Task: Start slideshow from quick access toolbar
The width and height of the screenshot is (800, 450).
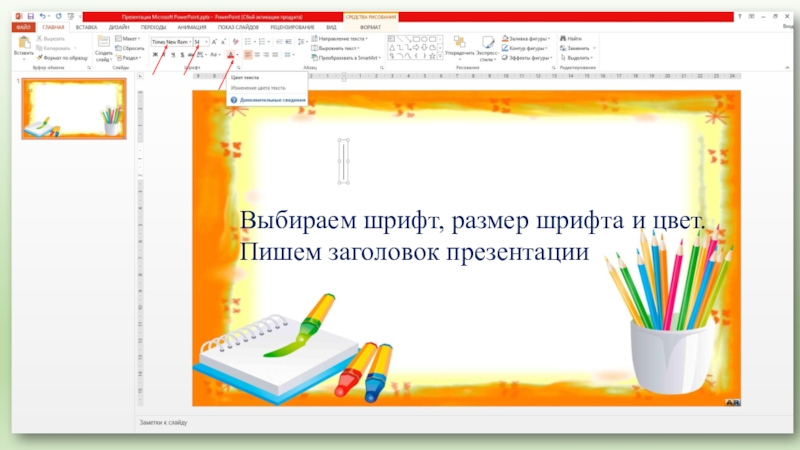Action: click(x=71, y=16)
